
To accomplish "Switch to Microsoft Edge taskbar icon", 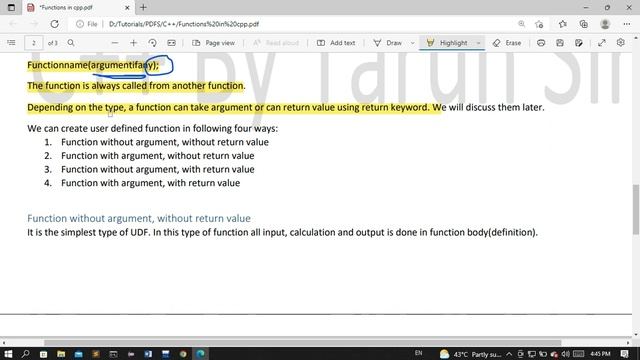I will (200, 354).
